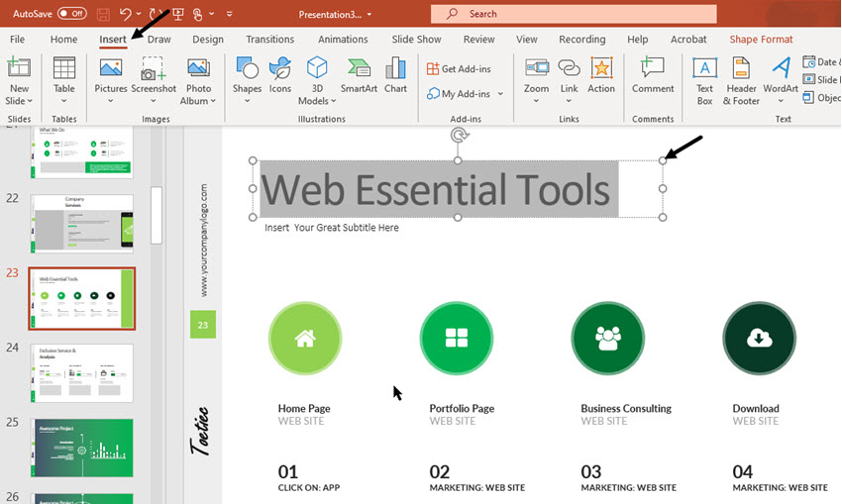Expand the Screenshot dropdown arrow
The width and height of the screenshot is (842, 504).
coord(154,101)
